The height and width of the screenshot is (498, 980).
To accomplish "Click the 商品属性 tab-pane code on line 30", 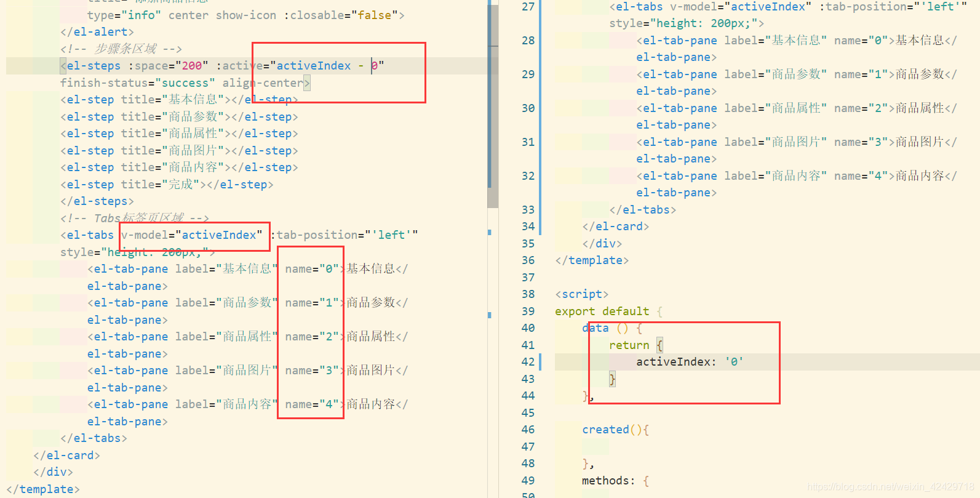I will (x=797, y=116).
